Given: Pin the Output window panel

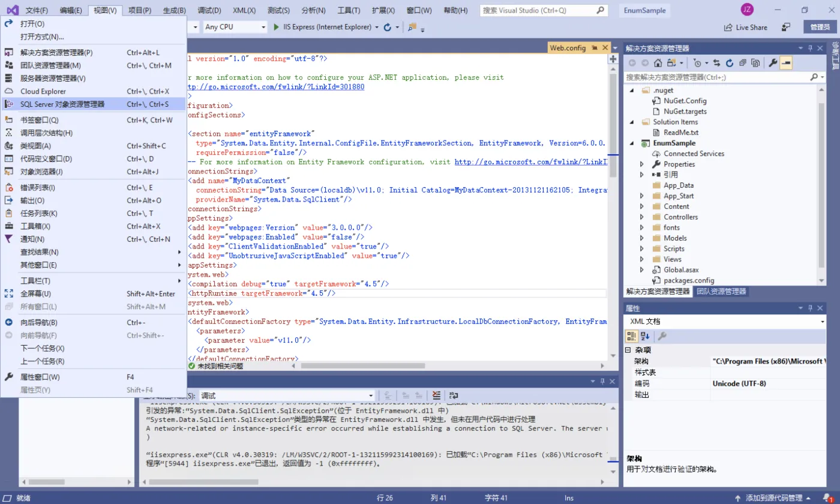Looking at the screenshot, I should click(x=602, y=382).
